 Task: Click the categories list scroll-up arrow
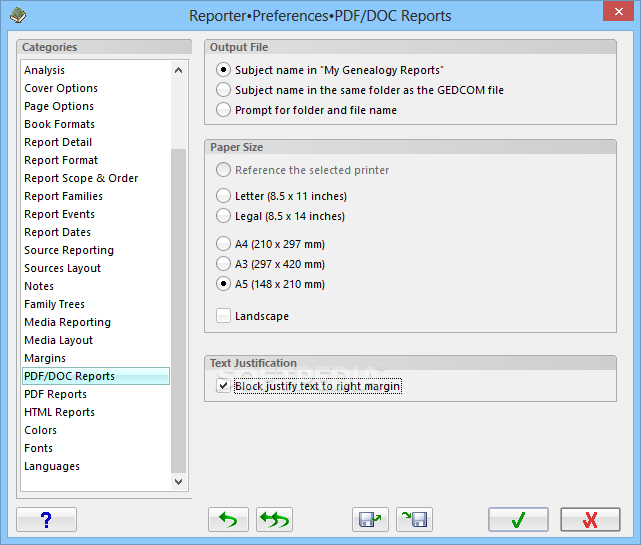[x=178, y=70]
